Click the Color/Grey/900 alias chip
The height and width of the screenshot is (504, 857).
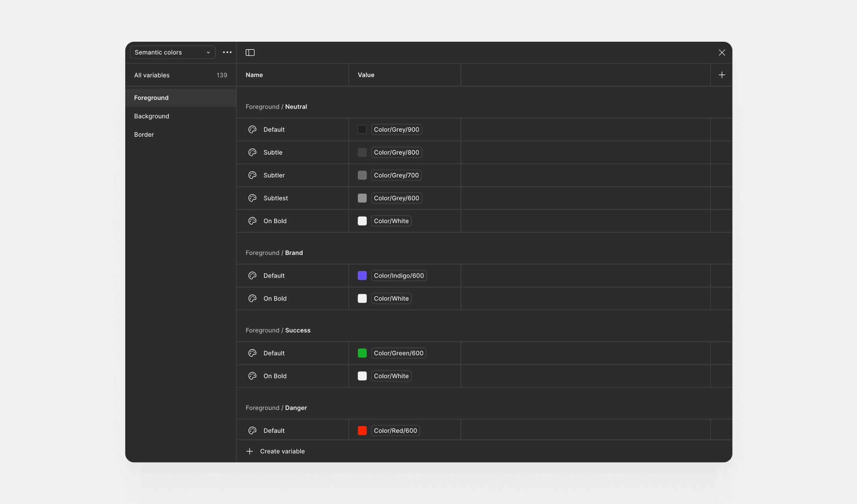396,130
